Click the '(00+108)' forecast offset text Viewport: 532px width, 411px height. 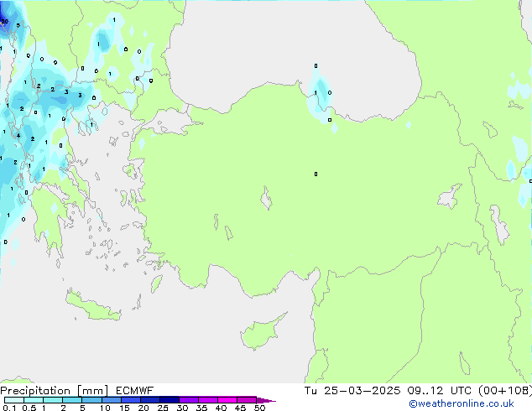505,391
